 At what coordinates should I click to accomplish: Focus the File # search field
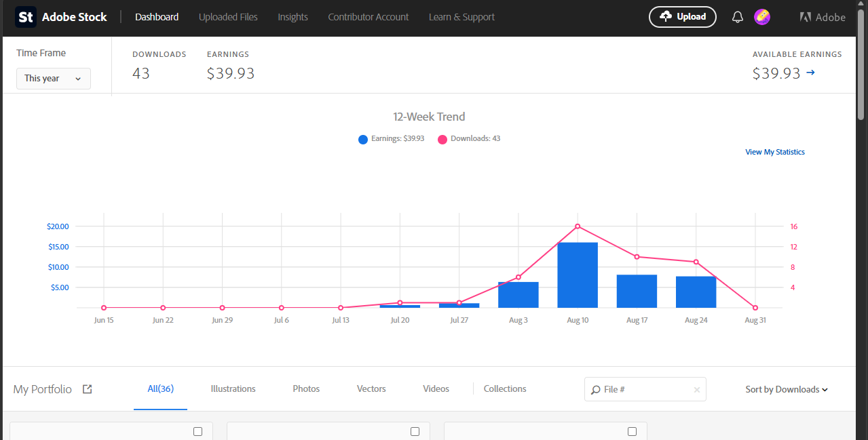(645, 390)
